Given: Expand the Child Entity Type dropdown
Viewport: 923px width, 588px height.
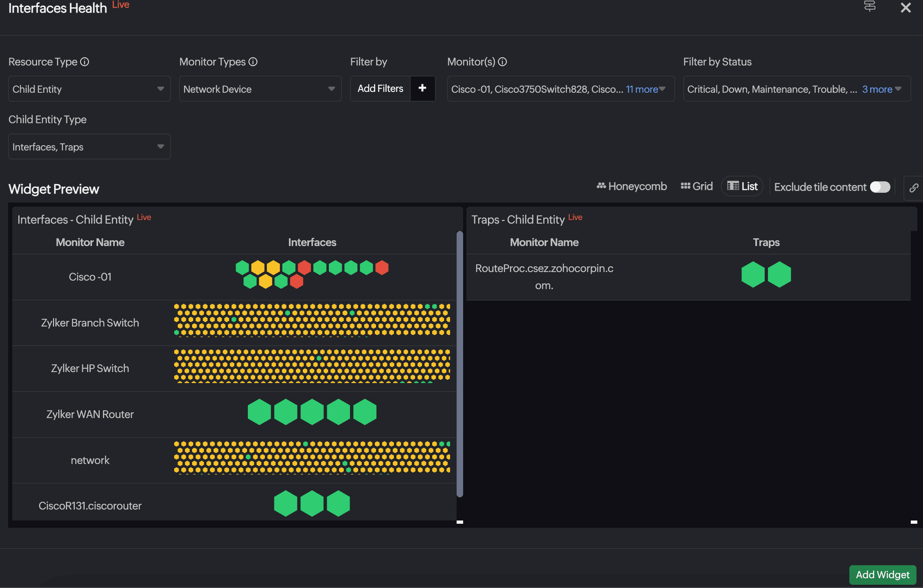Looking at the screenshot, I should tap(89, 147).
